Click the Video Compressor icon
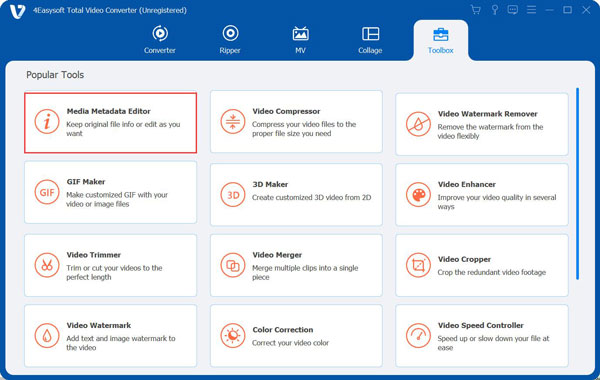 pos(233,122)
